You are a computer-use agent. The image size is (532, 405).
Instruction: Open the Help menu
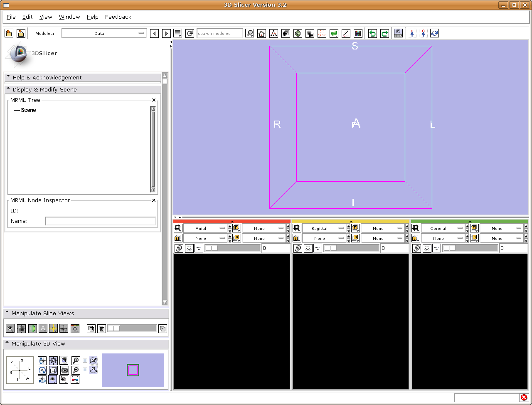click(93, 17)
